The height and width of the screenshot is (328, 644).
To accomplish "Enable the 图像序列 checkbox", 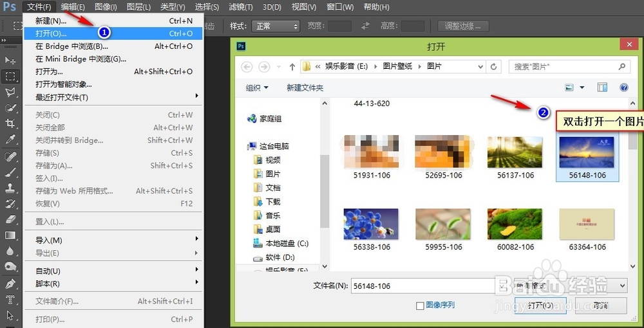I will [x=420, y=306].
